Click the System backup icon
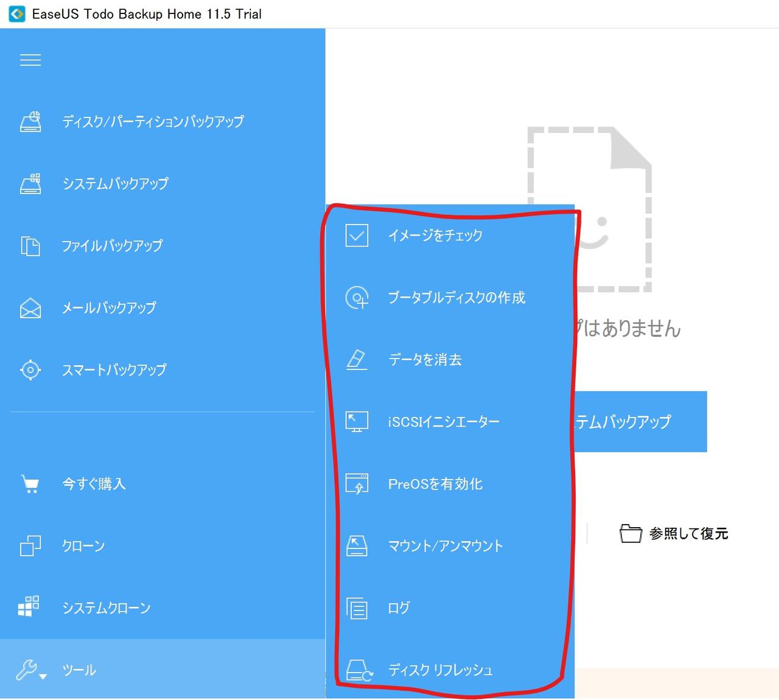 click(x=30, y=184)
